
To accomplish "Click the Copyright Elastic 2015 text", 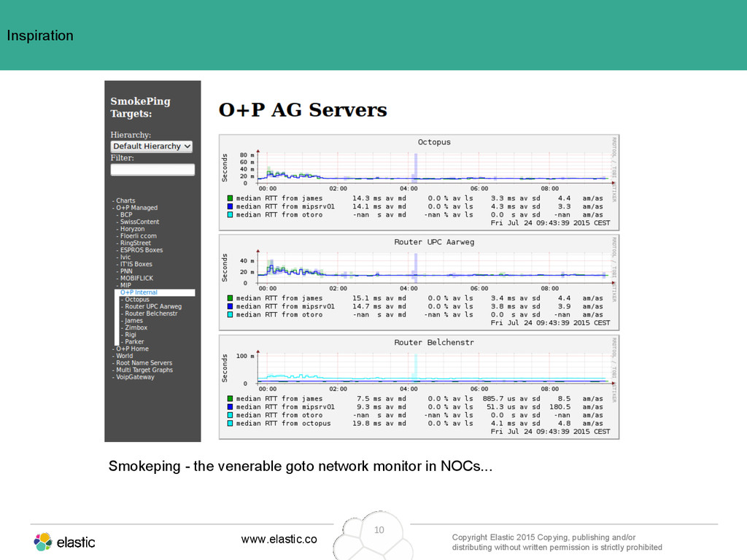I will (557, 542).
